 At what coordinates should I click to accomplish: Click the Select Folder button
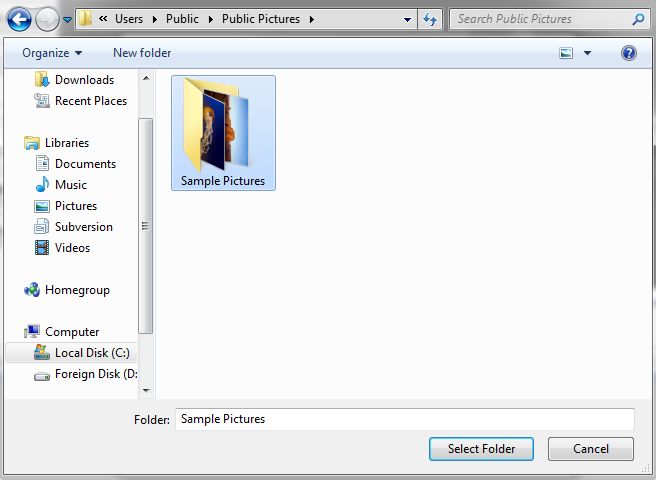click(x=481, y=449)
